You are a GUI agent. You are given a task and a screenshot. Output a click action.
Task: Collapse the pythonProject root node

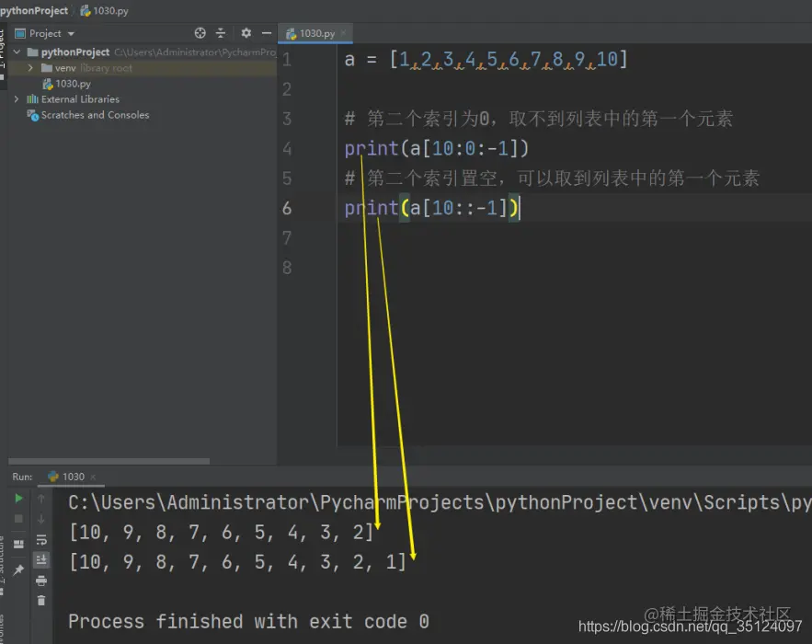(x=17, y=52)
